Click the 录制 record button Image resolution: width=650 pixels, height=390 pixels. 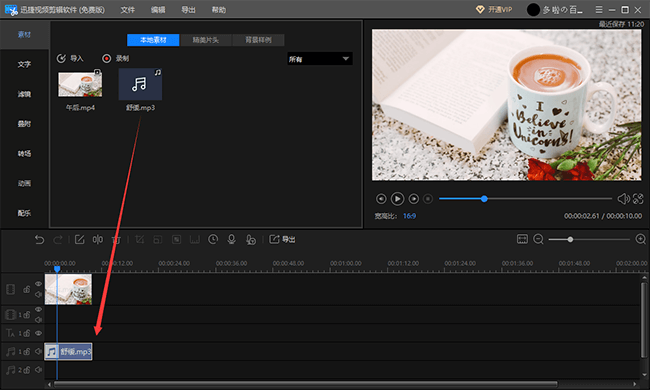116,58
